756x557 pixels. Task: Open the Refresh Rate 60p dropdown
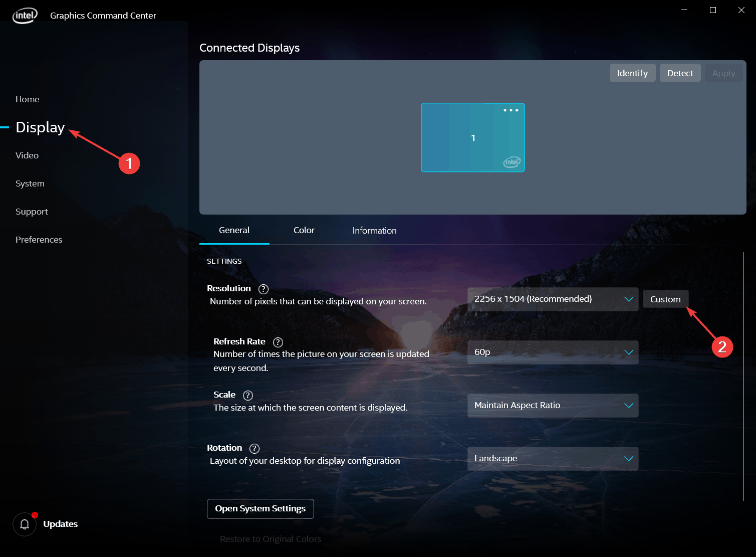[x=553, y=352]
